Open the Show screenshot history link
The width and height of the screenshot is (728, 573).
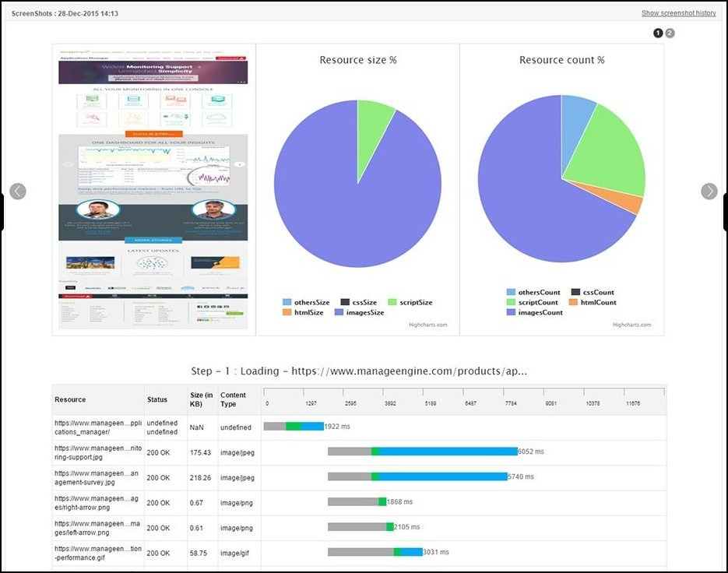678,13
